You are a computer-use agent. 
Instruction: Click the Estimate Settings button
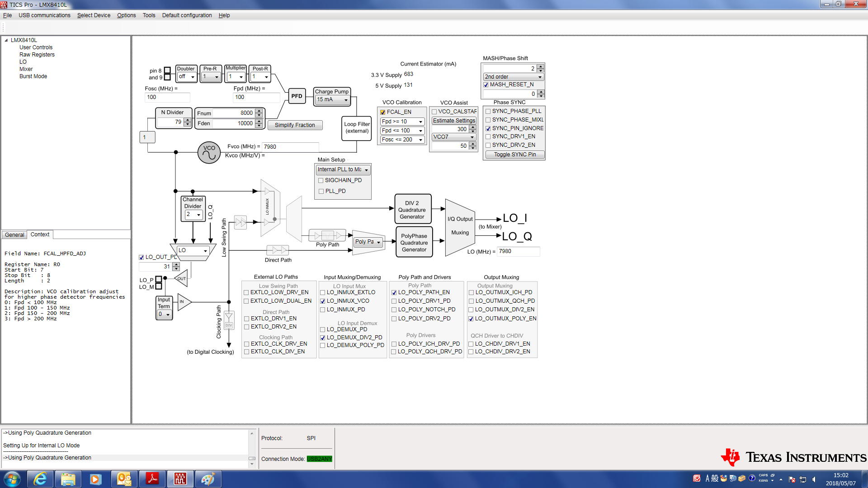click(x=454, y=121)
